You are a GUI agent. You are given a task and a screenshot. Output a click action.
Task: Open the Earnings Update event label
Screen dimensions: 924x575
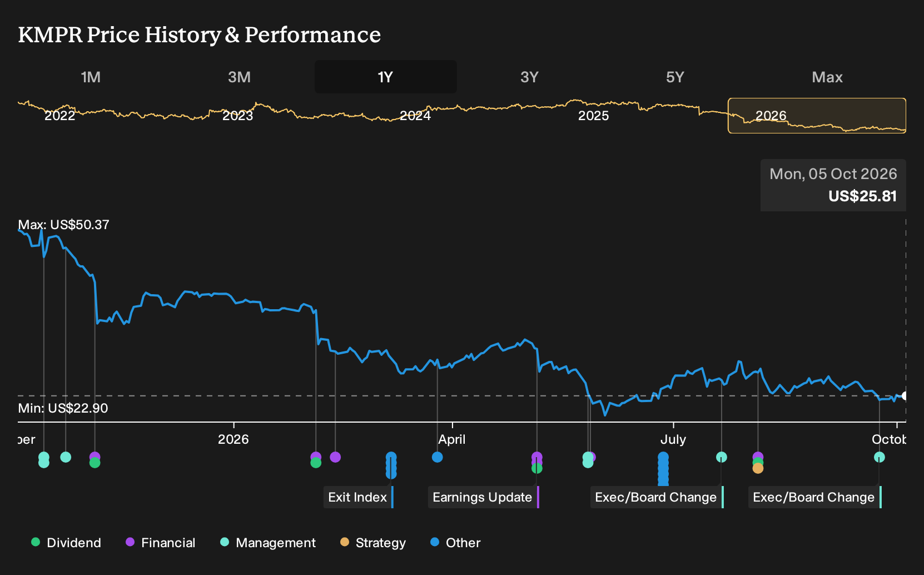point(483,497)
